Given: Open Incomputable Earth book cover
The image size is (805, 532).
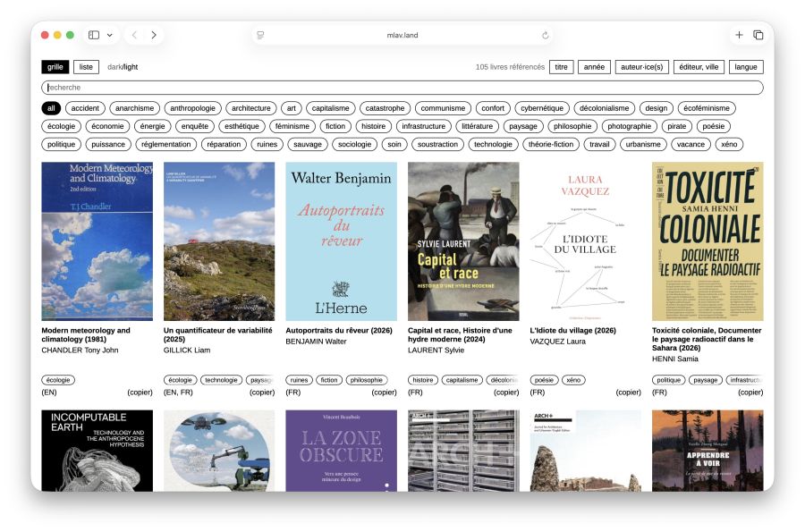Looking at the screenshot, I should tap(97, 451).
